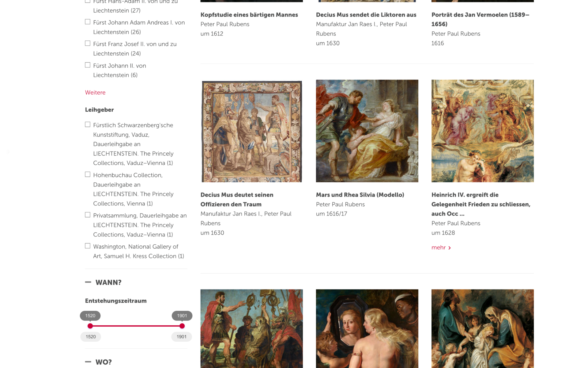Image resolution: width=588 pixels, height=368 pixels.
Task: Tick Fürstlich Schwarzenberg'sche Kunststiftung checkbox
Action: pyautogui.click(x=88, y=125)
